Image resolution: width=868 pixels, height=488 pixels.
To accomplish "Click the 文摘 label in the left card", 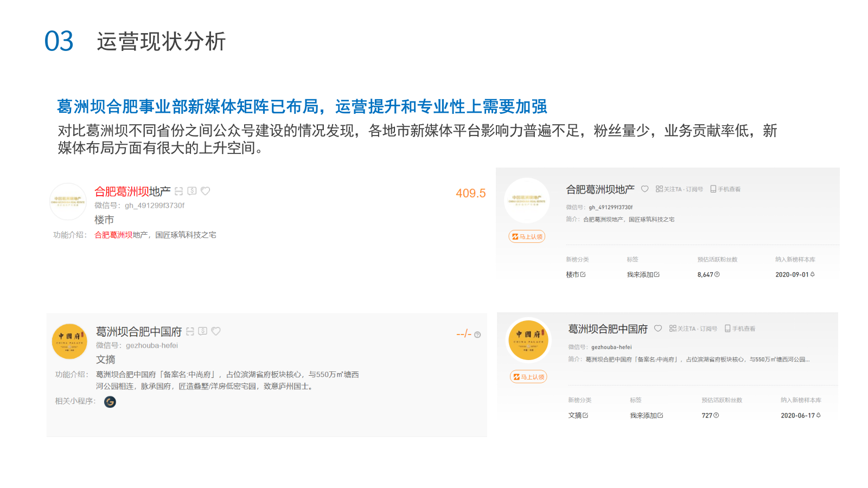I will [106, 359].
